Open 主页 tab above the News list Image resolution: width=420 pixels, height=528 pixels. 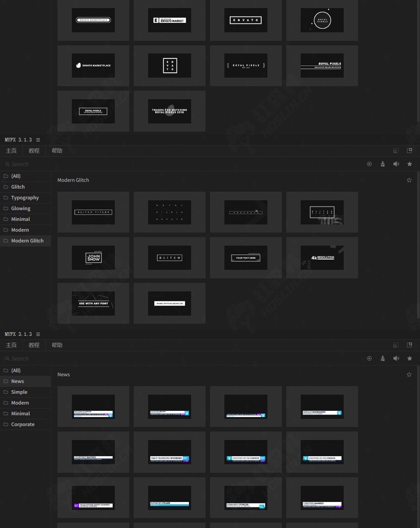pos(11,345)
